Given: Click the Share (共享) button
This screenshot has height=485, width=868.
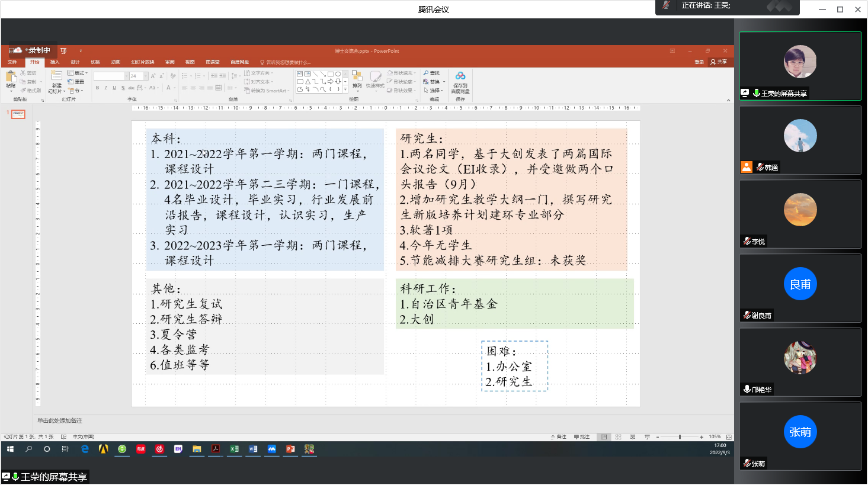Looking at the screenshot, I should 719,62.
